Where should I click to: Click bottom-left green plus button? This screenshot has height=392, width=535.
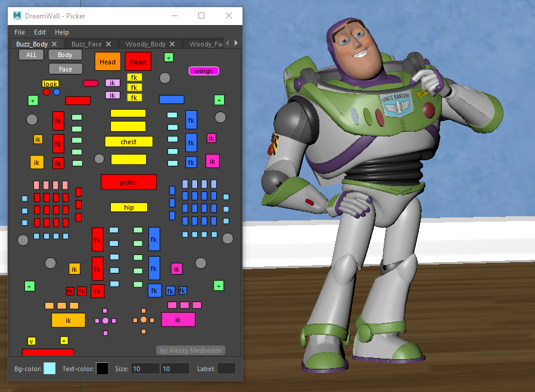(30, 286)
